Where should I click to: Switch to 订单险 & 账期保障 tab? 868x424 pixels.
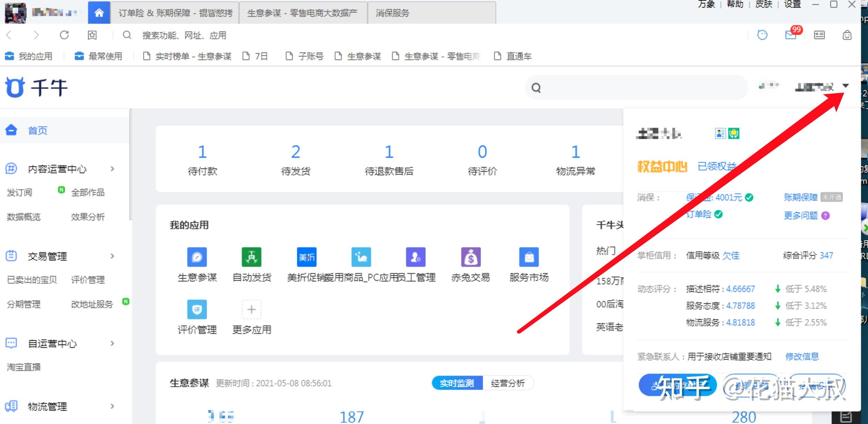175,13
